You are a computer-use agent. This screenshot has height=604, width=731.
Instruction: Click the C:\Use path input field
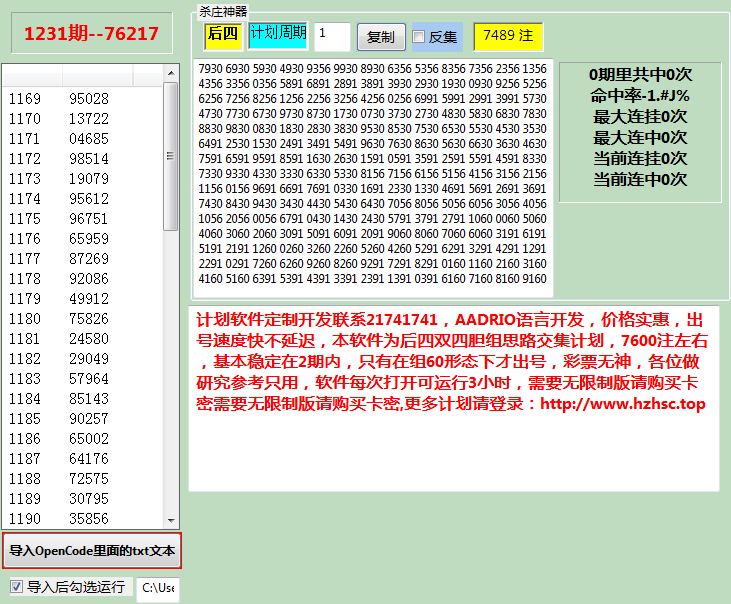click(x=158, y=588)
